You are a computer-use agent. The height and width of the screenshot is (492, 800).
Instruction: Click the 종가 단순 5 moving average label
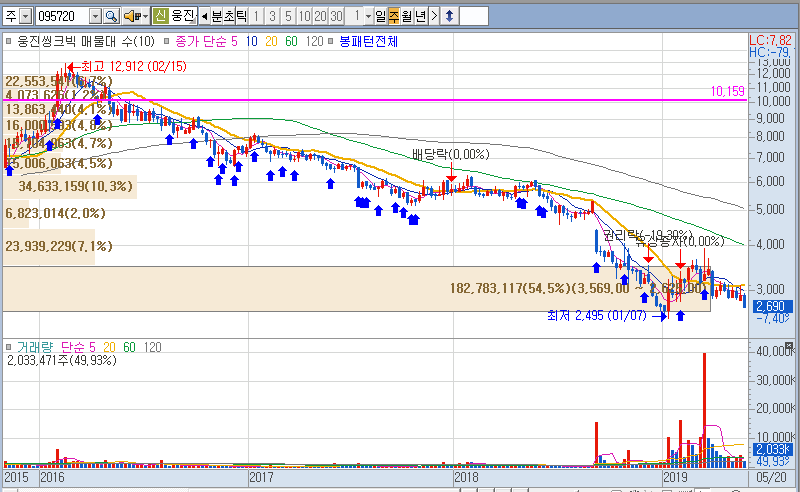[x=206, y=41]
